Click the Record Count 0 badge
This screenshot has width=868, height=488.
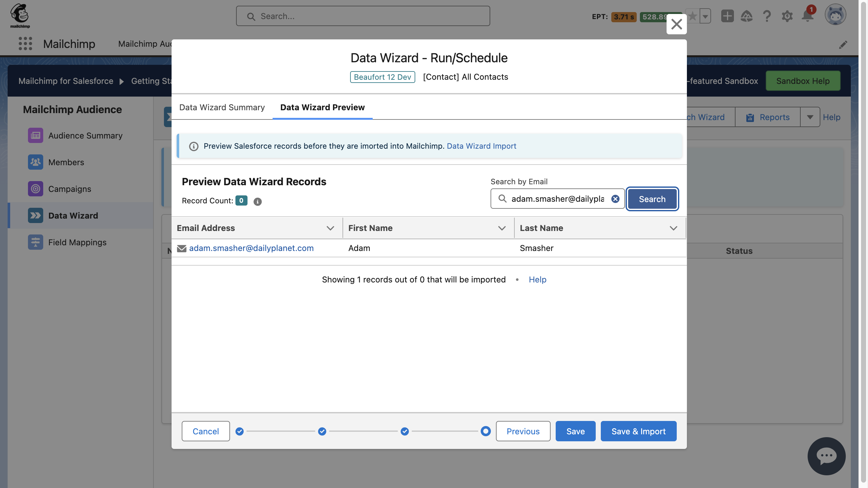tap(241, 200)
